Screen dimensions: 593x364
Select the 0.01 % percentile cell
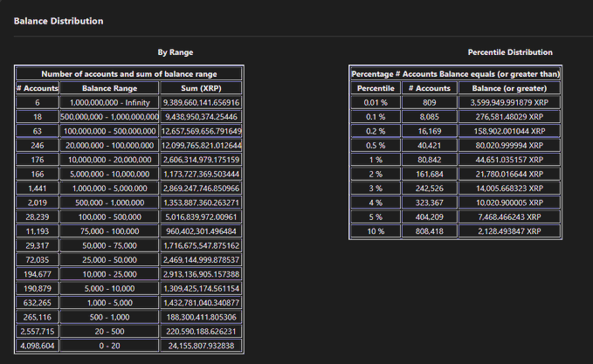[376, 102]
